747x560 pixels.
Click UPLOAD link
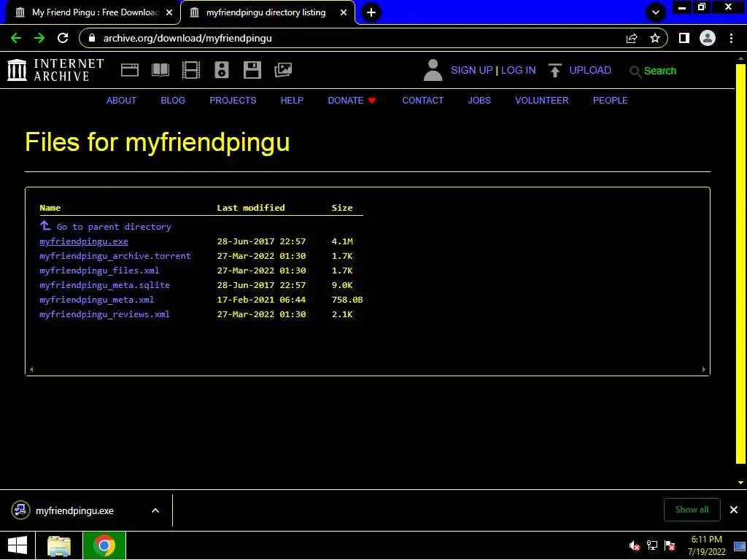tap(589, 70)
